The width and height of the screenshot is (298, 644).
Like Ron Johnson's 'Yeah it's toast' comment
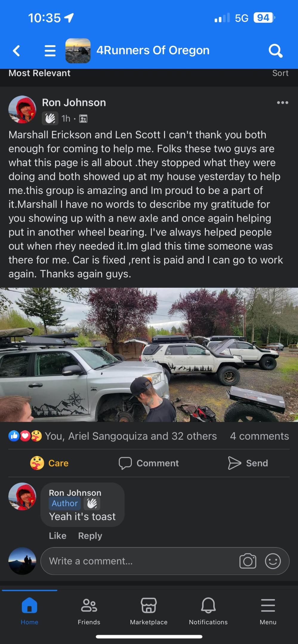(x=58, y=536)
